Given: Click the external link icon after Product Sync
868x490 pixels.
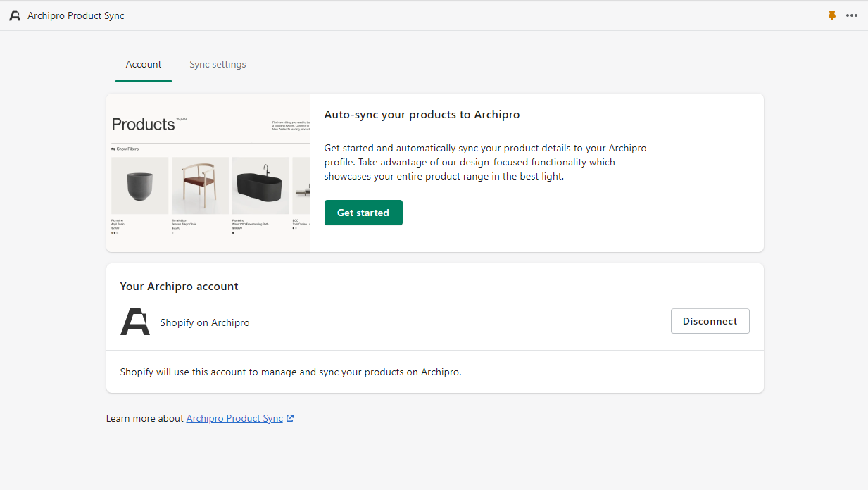Looking at the screenshot, I should [290, 418].
